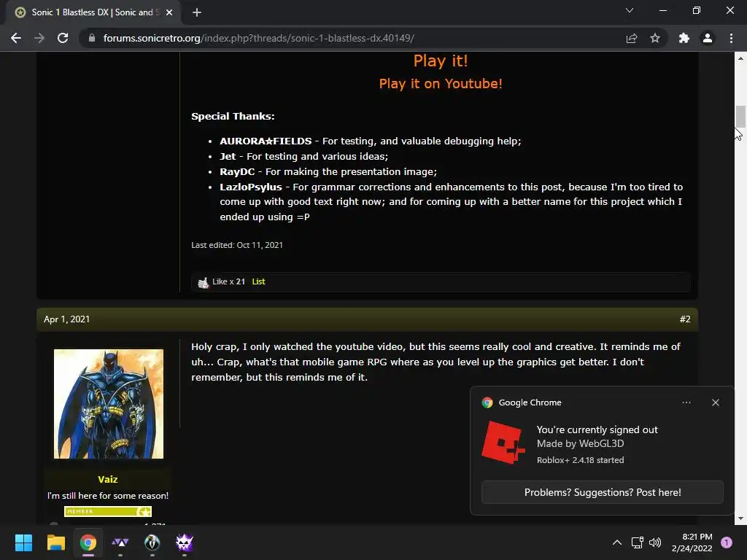Click Problems? Suggestions? Post here! button
This screenshot has height=560, width=747.
tap(603, 492)
